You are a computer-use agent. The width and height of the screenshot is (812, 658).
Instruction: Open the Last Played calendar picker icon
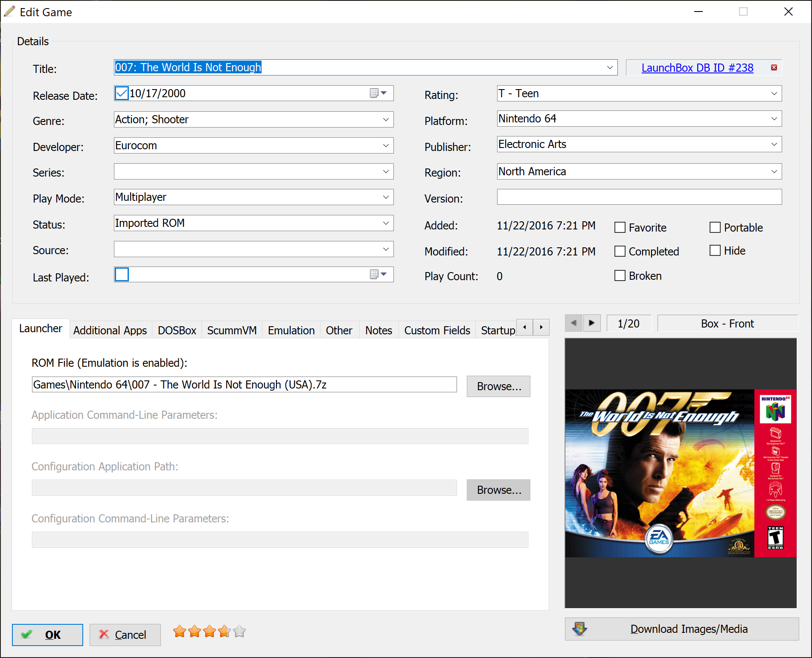pos(378,275)
